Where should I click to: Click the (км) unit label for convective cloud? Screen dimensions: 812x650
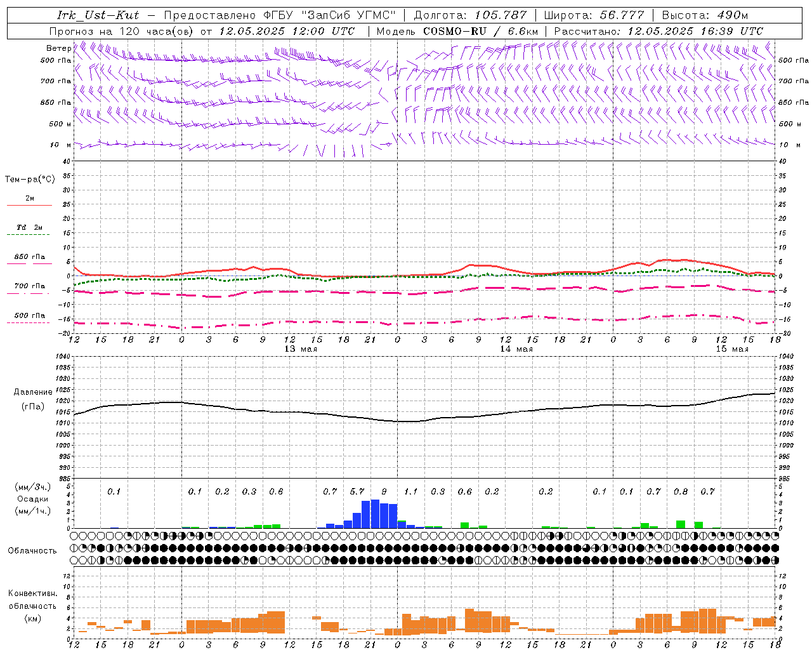coord(32,618)
